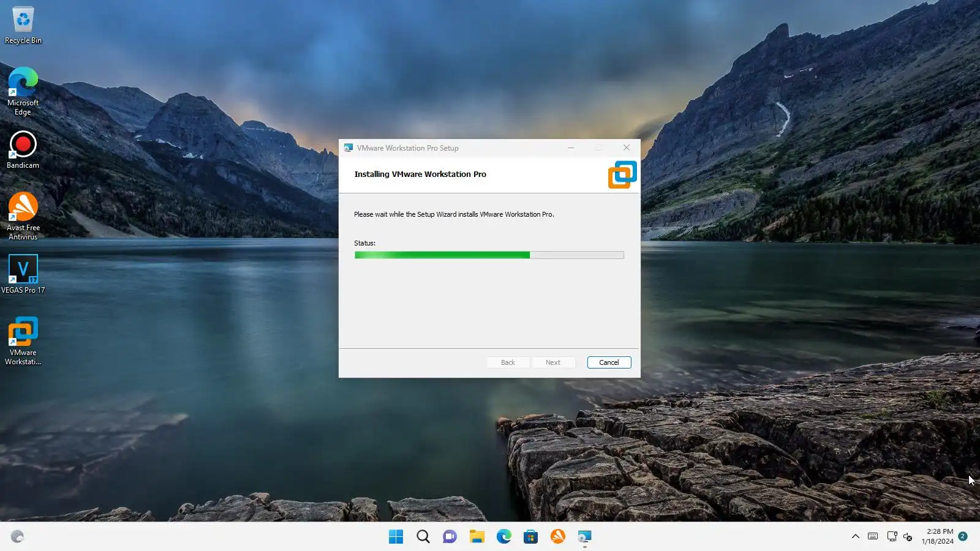Screen dimensions: 980x551
Task: Click the Back button in the setup wizard
Action: point(508,362)
